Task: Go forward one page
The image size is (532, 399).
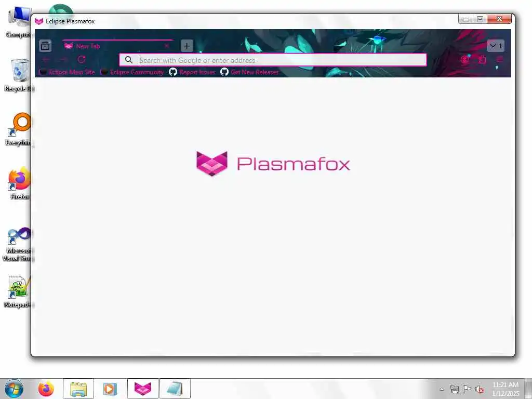Action: tap(63, 60)
